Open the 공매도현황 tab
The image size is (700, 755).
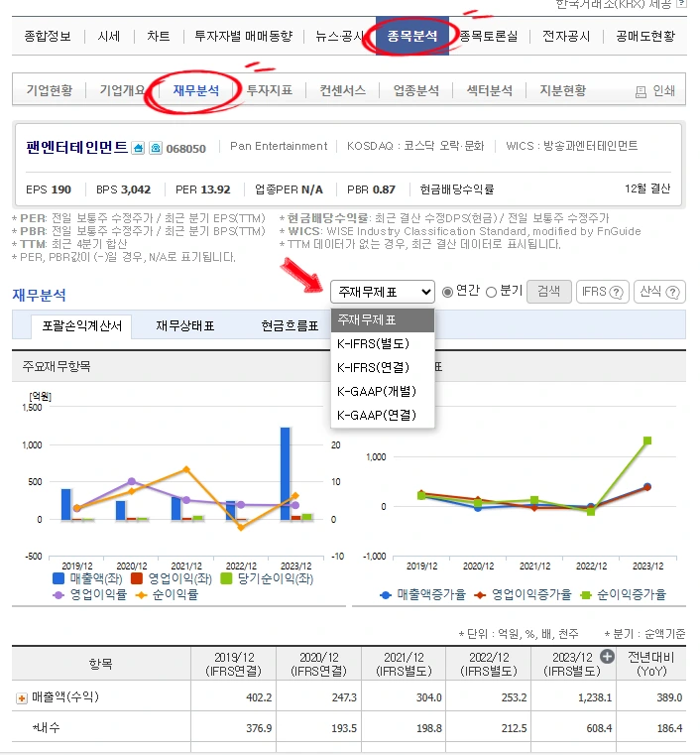click(645, 36)
